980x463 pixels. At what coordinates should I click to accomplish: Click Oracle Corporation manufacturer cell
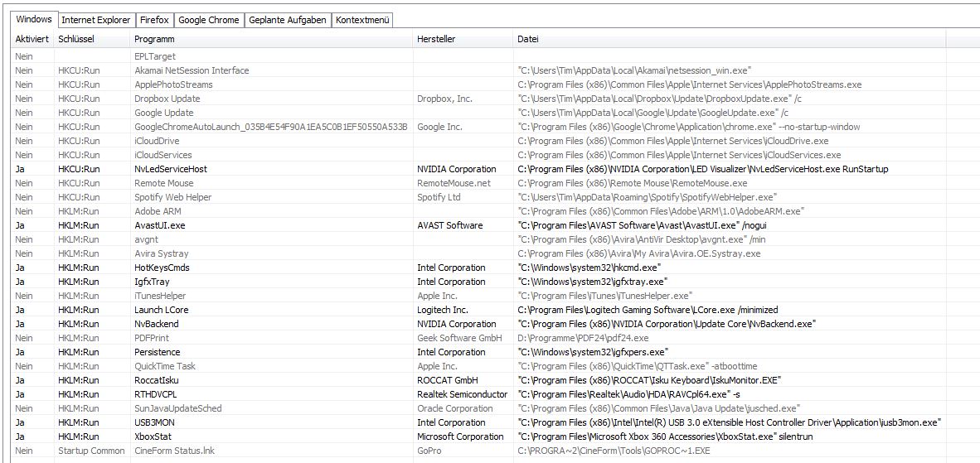click(455, 408)
